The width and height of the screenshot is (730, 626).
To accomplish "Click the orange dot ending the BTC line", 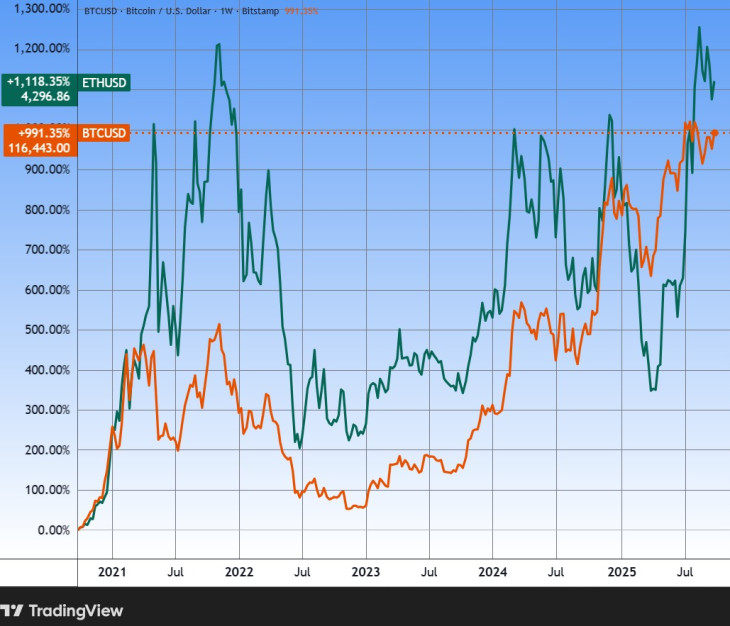I will tap(715, 133).
